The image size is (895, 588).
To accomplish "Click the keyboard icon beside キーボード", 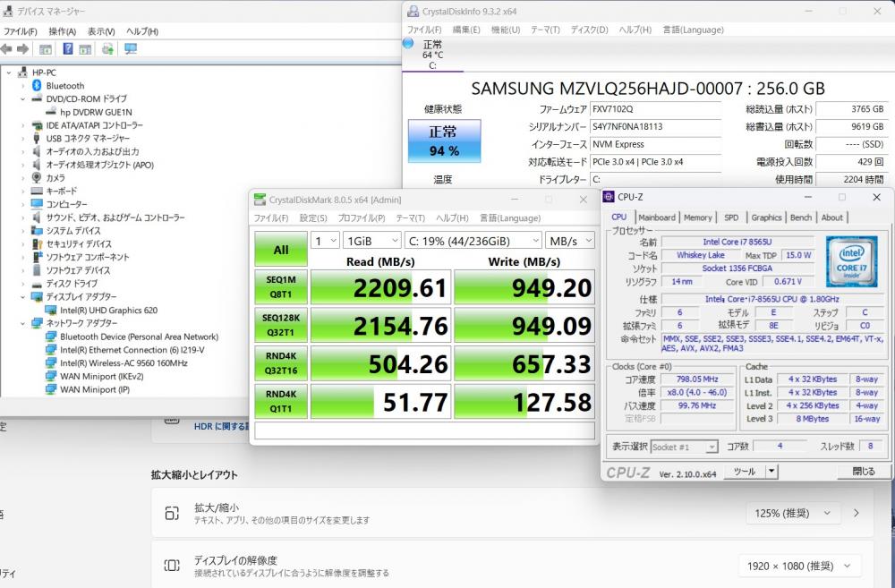I will (x=37, y=191).
